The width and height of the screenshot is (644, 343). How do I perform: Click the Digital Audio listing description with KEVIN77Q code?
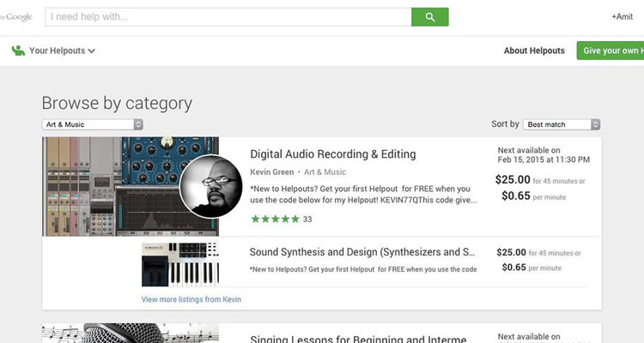point(363,195)
